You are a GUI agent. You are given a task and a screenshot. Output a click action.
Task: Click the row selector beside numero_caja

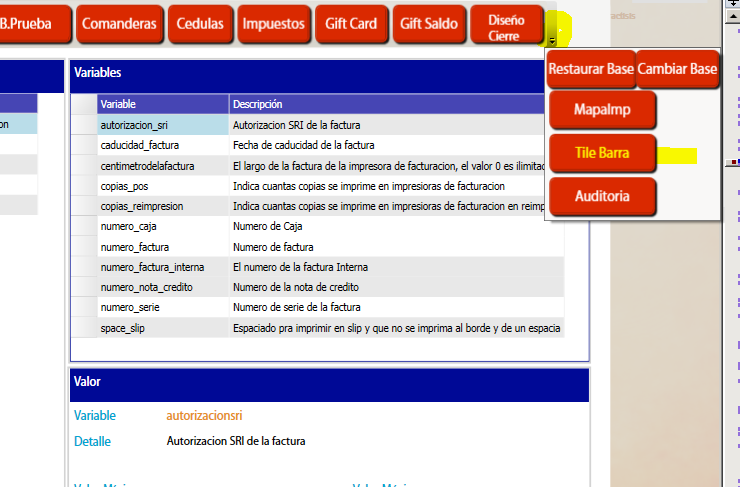click(x=84, y=227)
